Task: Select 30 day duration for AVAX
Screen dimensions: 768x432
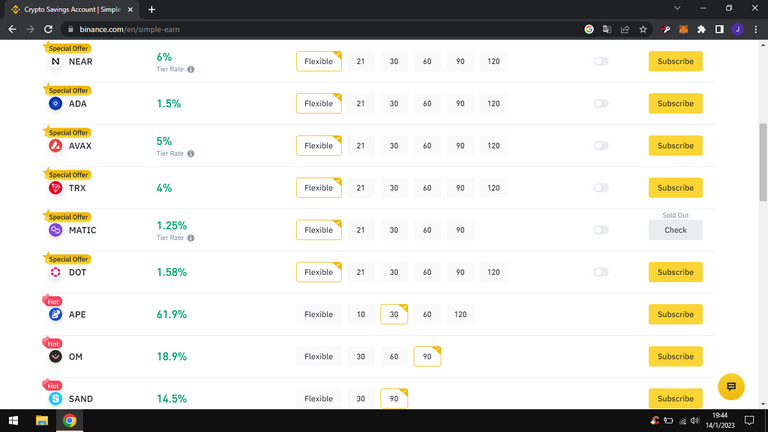Action: pos(394,146)
